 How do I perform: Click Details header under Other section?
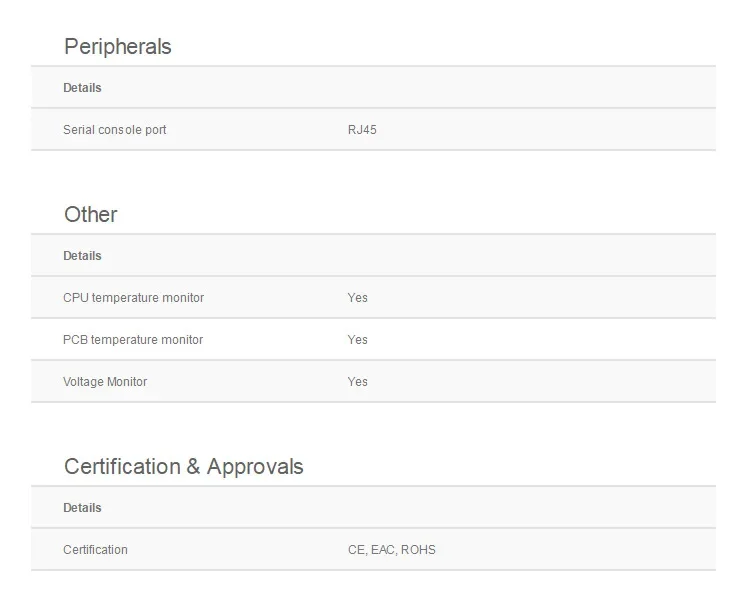82,256
